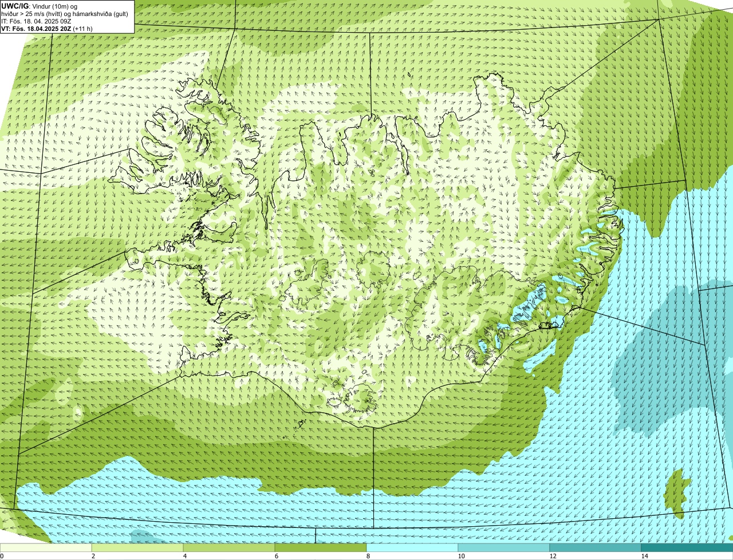Viewport: 733px width, 560px height.
Task: Click the title line 'UWC/IG: Vindur (10m) og'
Action: (x=40, y=6)
